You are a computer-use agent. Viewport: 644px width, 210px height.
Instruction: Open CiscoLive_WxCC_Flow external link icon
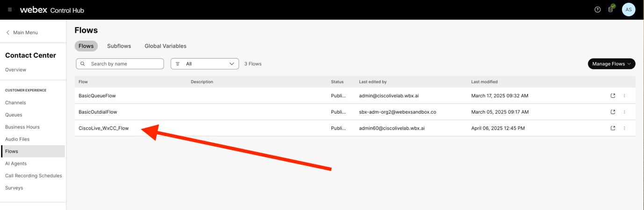pyautogui.click(x=613, y=128)
